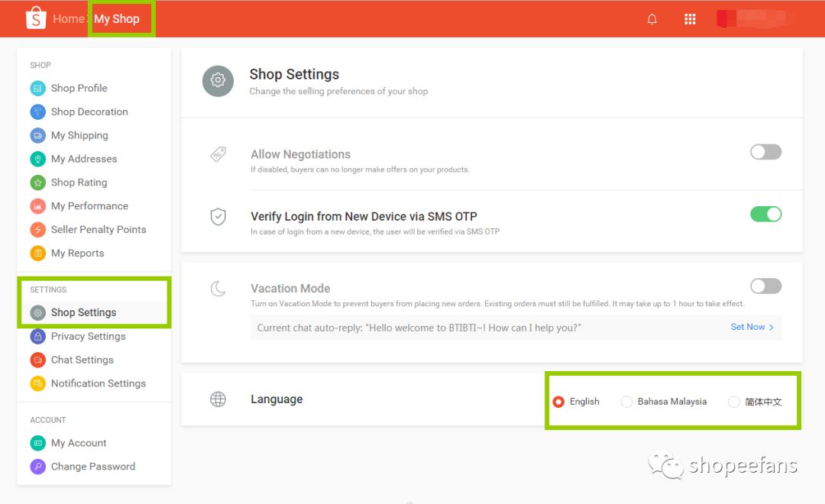Open the apps grid menu
This screenshot has width=825, height=504.
[690, 19]
